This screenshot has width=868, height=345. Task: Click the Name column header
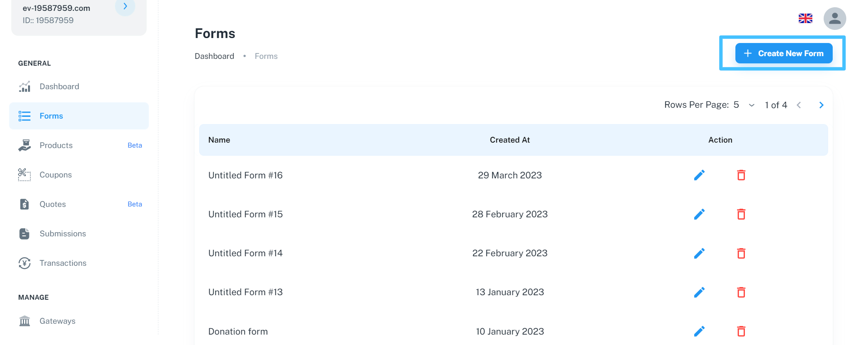(219, 140)
